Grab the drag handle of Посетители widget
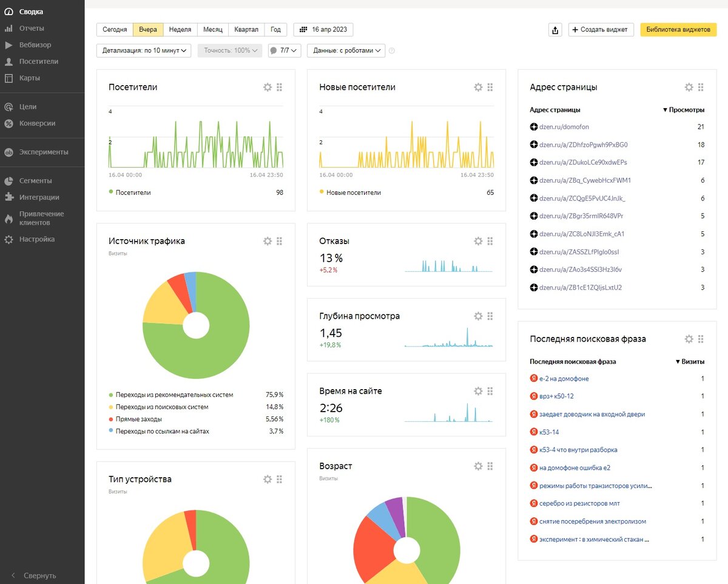728x584 pixels. point(279,87)
